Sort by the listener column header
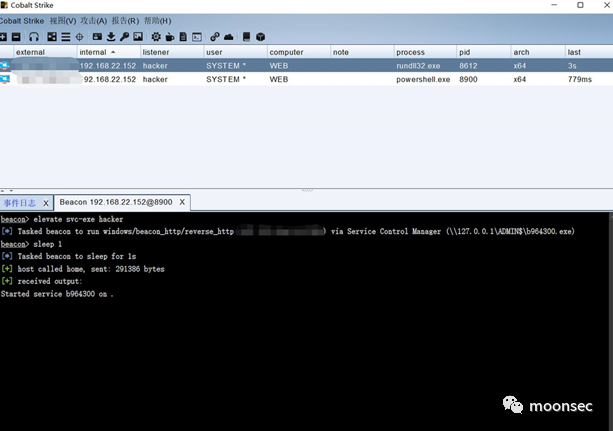The width and height of the screenshot is (613, 431). point(172,52)
